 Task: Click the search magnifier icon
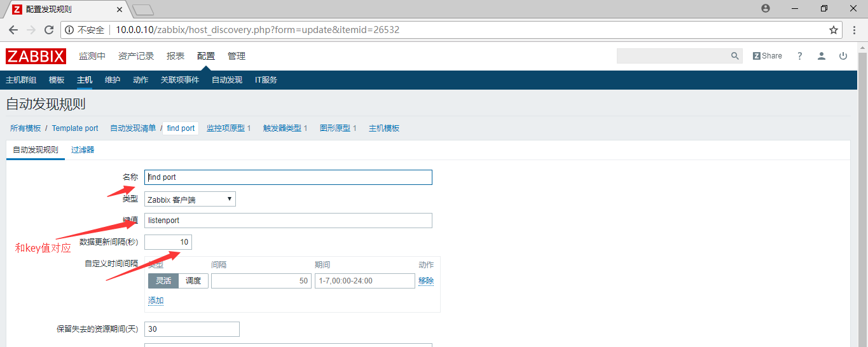coord(735,56)
